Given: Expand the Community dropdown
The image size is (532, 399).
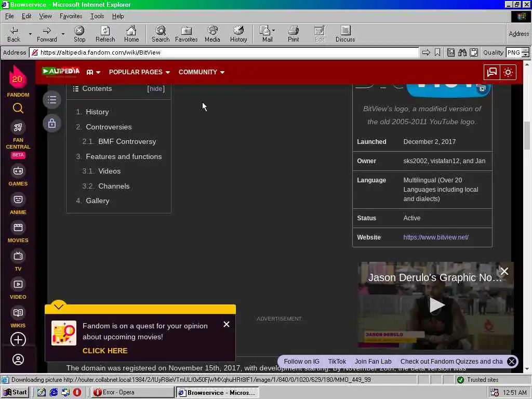Looking at the screenshot, I should pyautogui.click(x=202, y=72).
